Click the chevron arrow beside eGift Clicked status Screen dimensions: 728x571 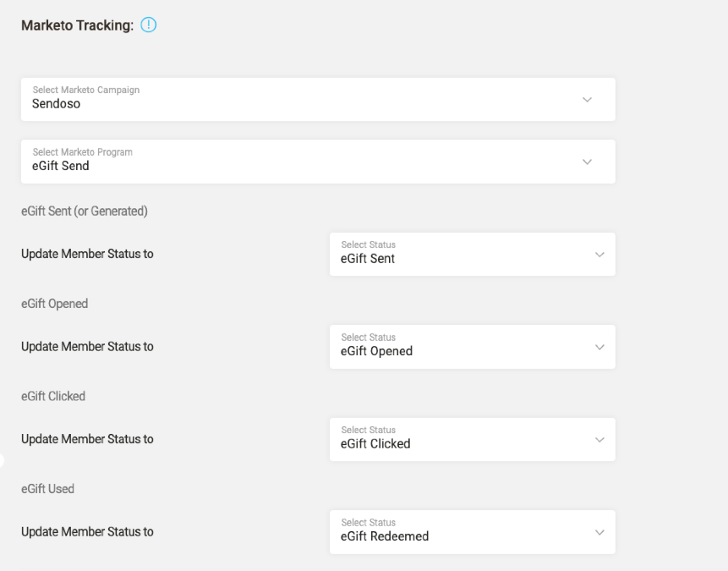[x=599, y=440]
